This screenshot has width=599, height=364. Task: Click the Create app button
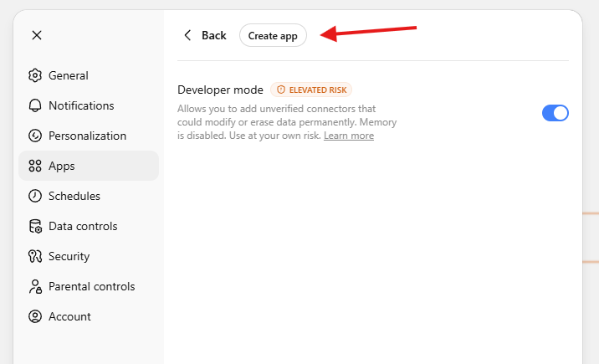click(x=273, y=35)
